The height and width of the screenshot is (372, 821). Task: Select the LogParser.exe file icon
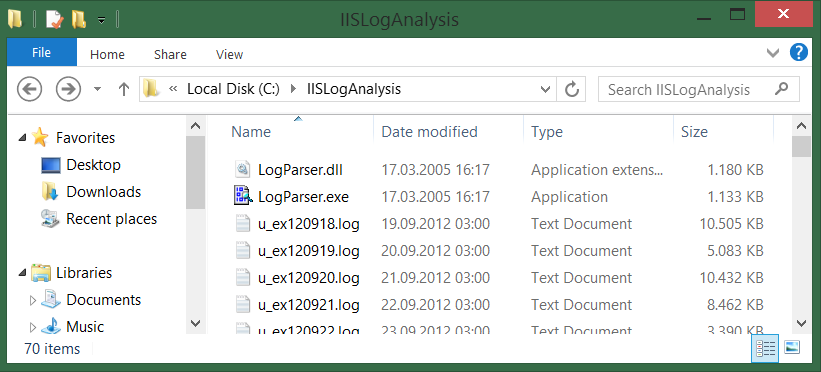(x=243, y=196)
